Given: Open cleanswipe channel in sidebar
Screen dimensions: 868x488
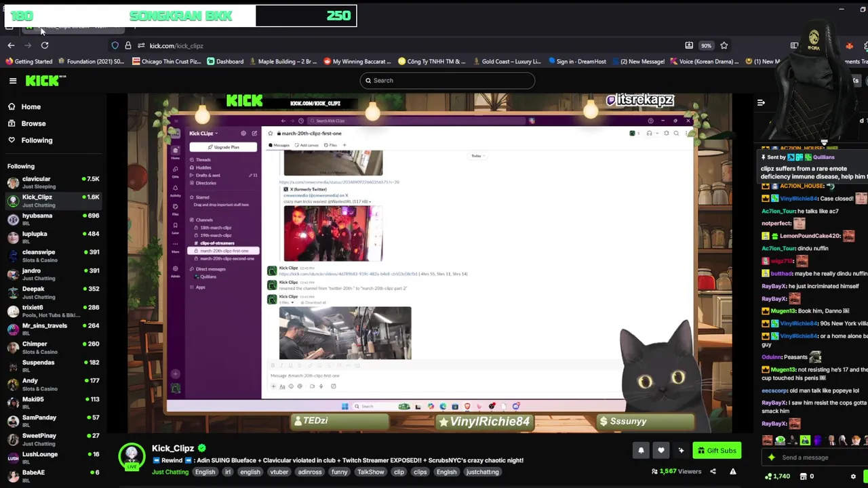Looking at the screenshot, I should pos(53,256).
